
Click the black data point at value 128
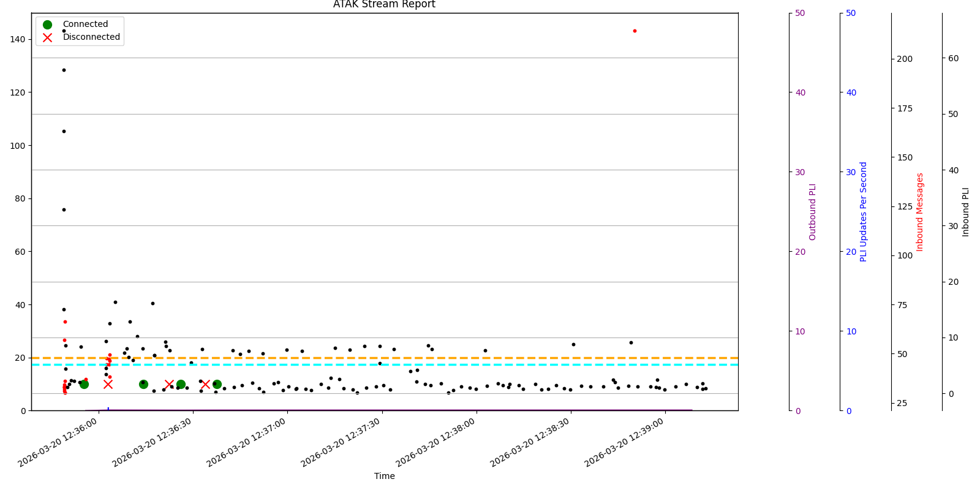click(64, 70)
